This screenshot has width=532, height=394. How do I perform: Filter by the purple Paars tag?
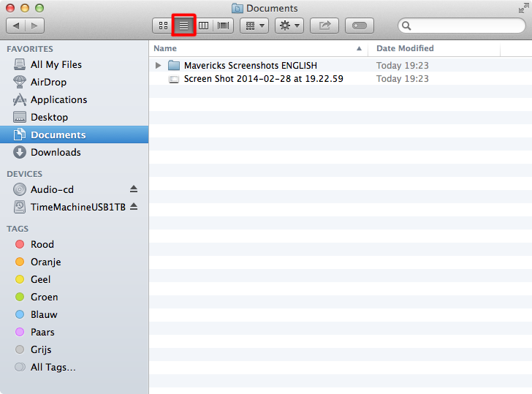(74, 333)
